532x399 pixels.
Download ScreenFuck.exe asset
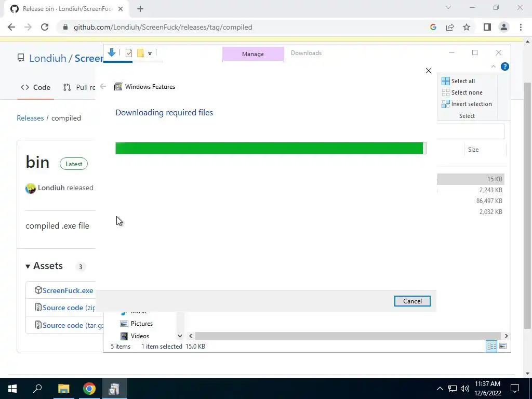68,290
